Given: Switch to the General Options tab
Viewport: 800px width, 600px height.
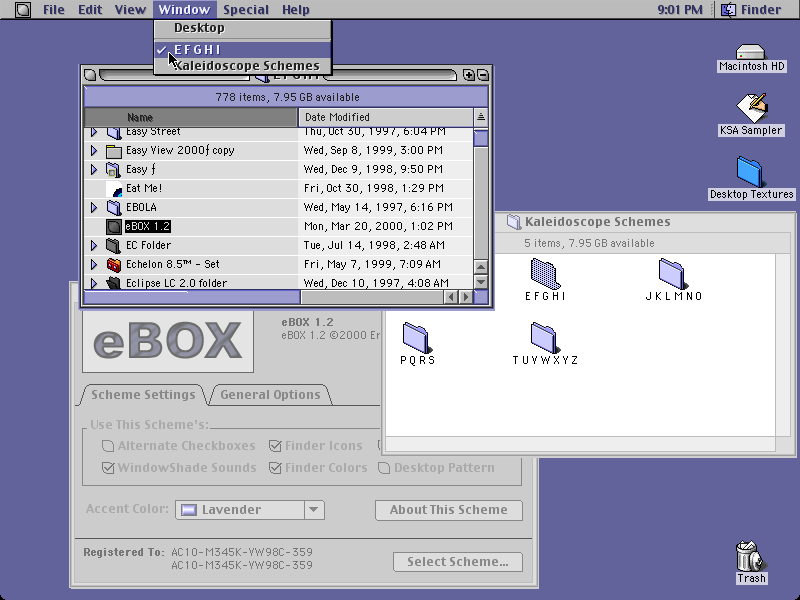Looking at the screenshot, I should pos(270,394).
